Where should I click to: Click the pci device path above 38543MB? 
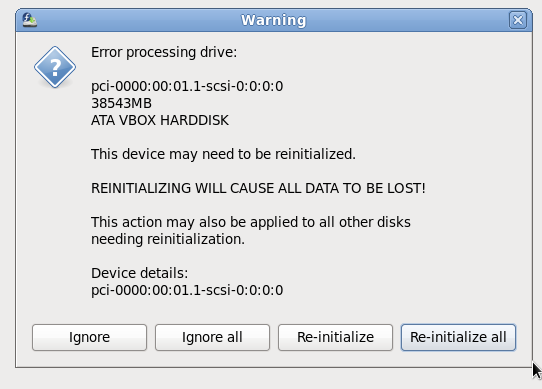[187, 86]
